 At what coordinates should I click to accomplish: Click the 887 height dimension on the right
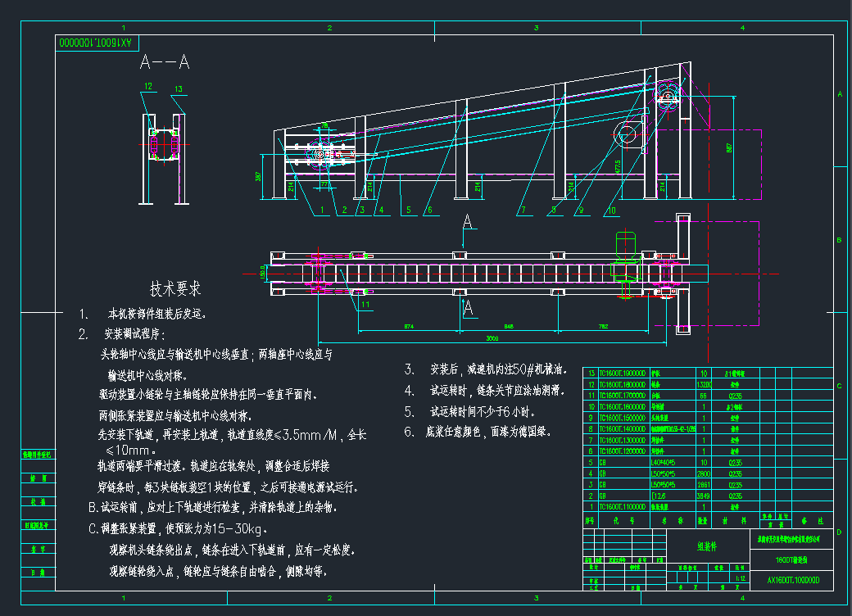coord(729,147)
